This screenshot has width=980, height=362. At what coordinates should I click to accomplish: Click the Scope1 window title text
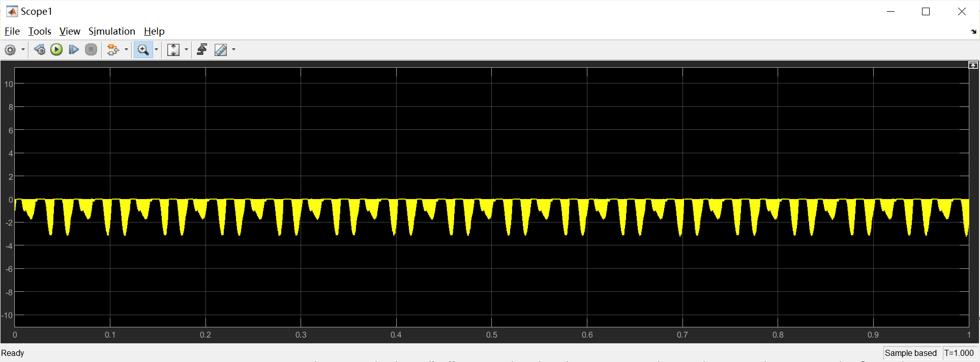point(37,11)
